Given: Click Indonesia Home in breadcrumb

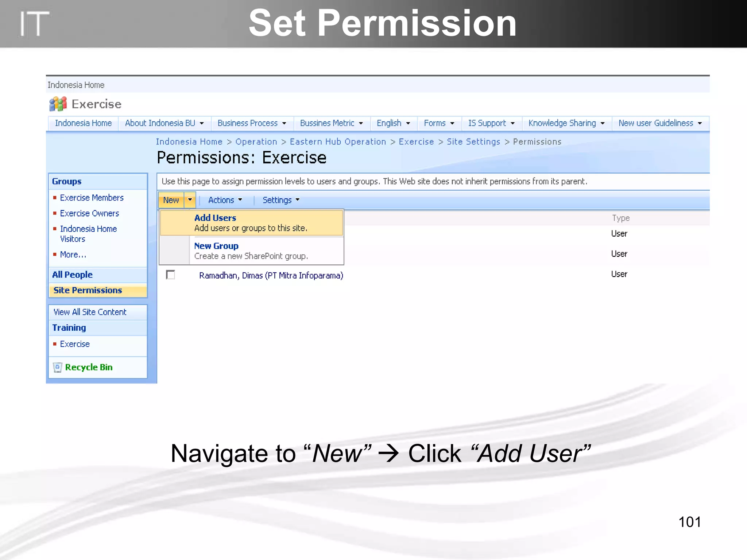Looking at the screenshot, I should click(189, 141).
